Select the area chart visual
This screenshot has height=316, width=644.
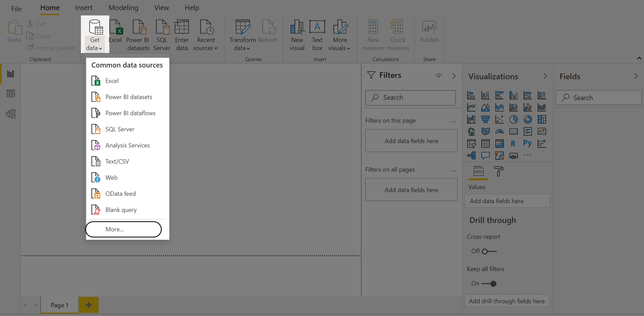pos(485,107)
